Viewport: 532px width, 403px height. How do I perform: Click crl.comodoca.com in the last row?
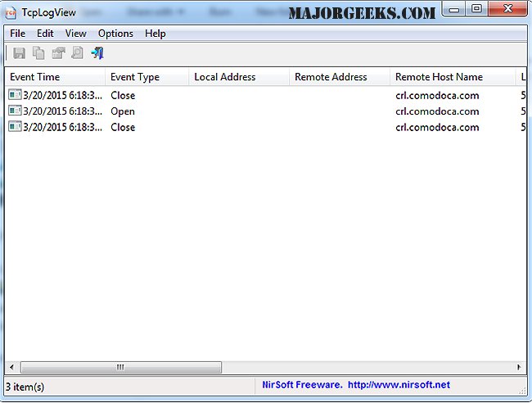click(x=437, y=127)
